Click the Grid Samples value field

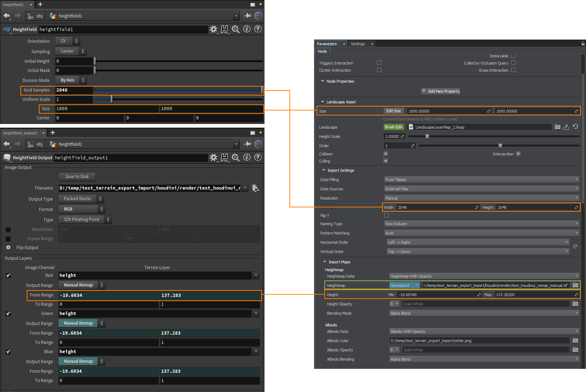point(74,90)
